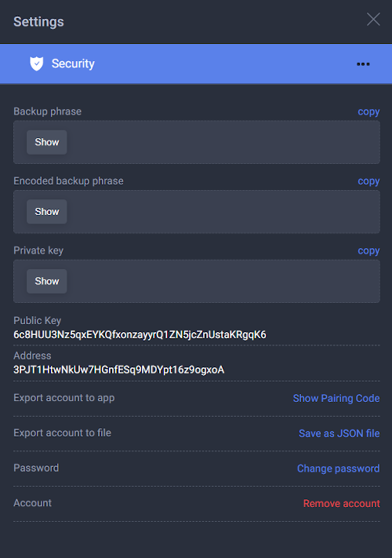Screen dimensions: 392x558
Task: Click inside Encoded backup phrase box
Action: [x=197, y=212]
